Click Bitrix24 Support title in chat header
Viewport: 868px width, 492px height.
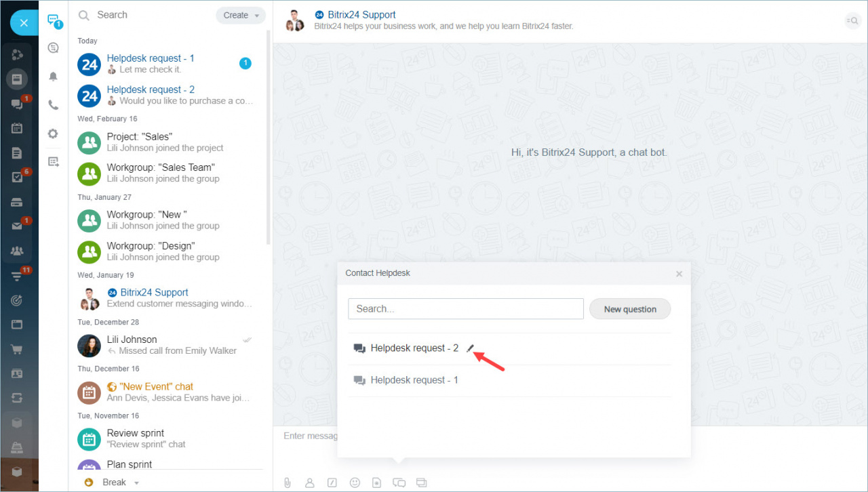coord(361,15)
